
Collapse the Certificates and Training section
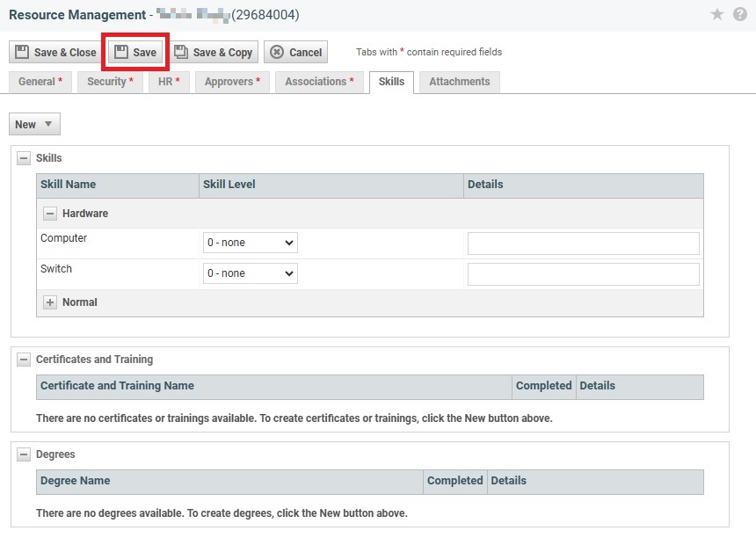click(x=24, y=360)
